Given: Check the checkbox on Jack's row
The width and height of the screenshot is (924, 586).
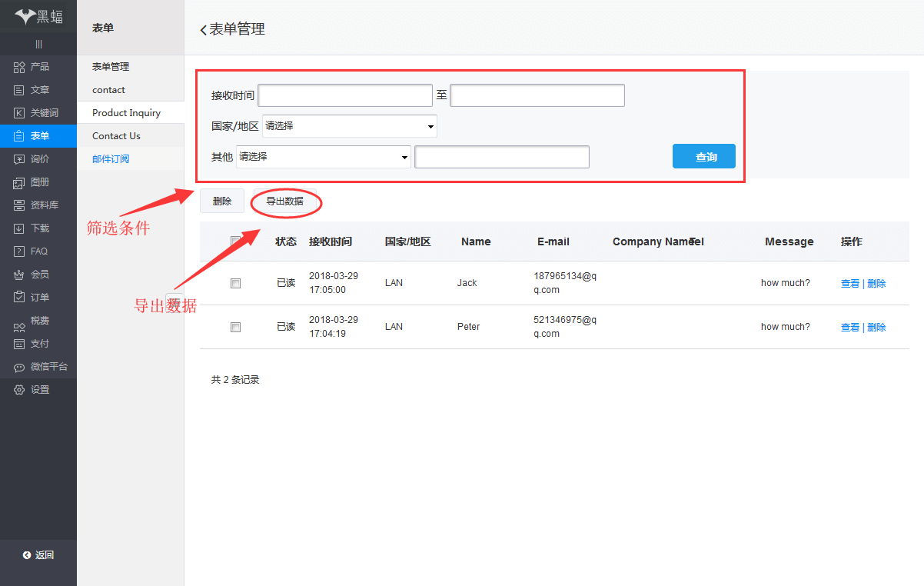Looking at the screenshot, I should 235,283.
